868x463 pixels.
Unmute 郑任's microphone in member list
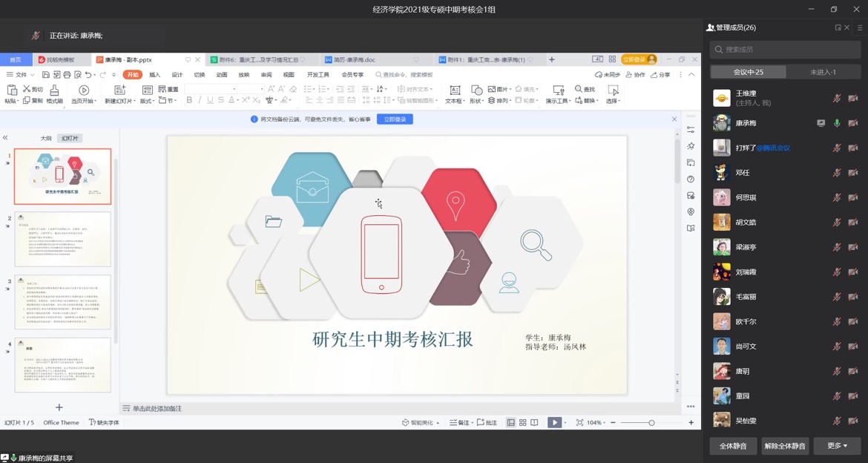click(837, 173)
